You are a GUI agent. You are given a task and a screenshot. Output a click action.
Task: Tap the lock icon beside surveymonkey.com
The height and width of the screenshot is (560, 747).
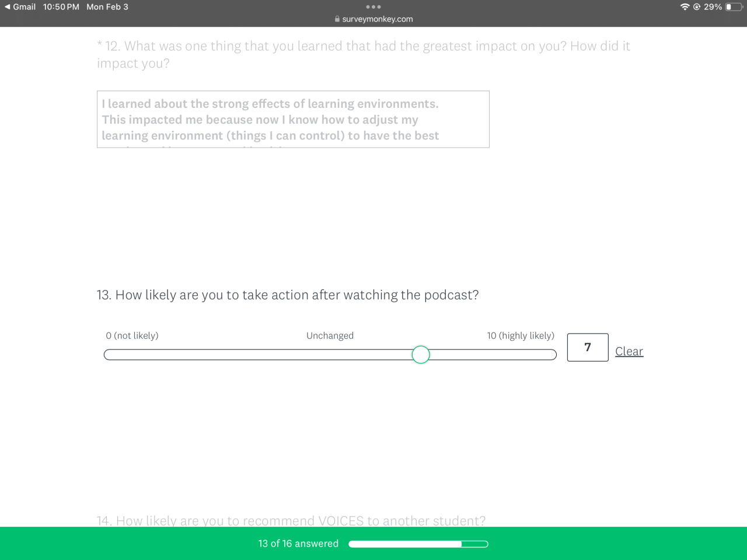point(337,19)
